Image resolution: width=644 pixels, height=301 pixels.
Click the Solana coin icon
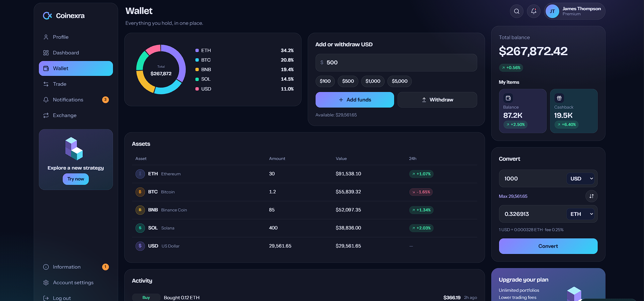[140, 228]
